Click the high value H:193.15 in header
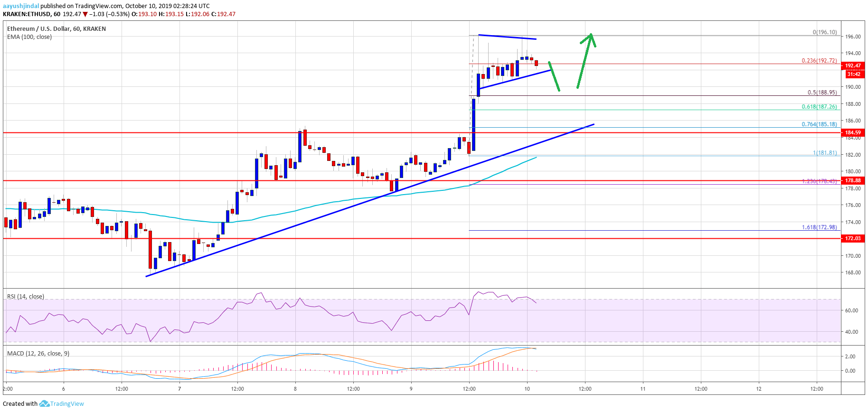Screen dimensions: 868x412 coord(171,14)
